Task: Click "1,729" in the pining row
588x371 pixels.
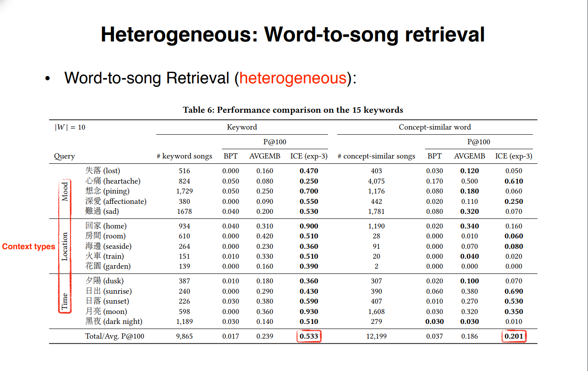Action: click(184, 191)
